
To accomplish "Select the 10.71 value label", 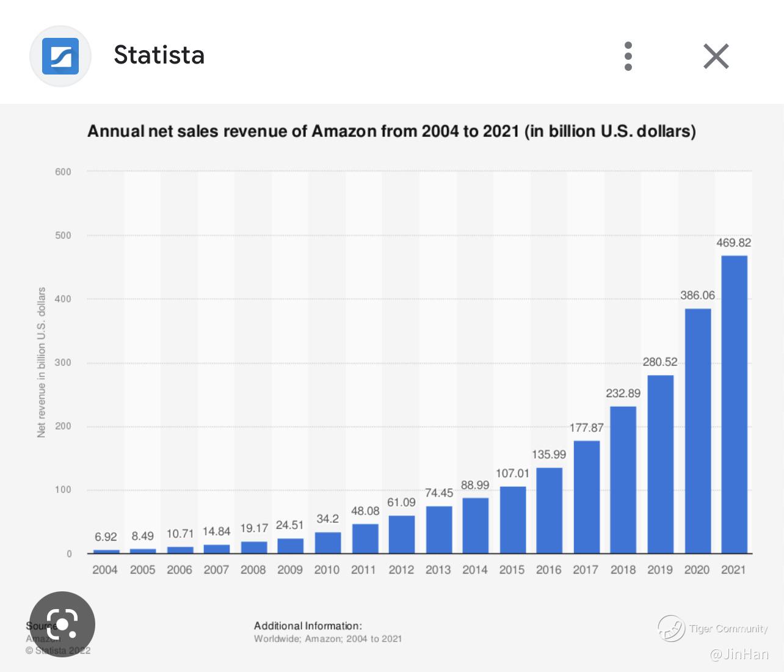I will point(180,534).
